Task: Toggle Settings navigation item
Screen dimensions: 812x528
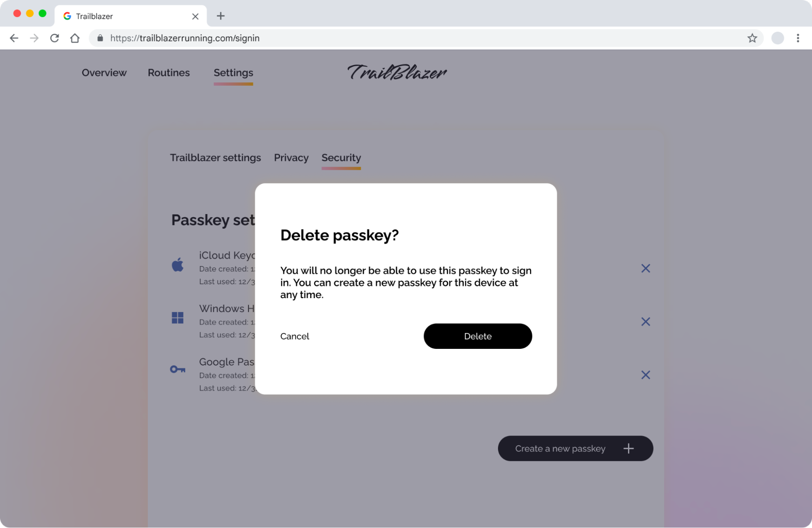Action: pos(233,72)
